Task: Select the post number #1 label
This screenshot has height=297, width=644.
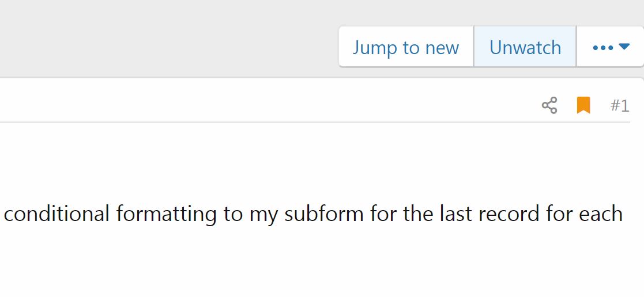Action: click(x=620, y=105)
